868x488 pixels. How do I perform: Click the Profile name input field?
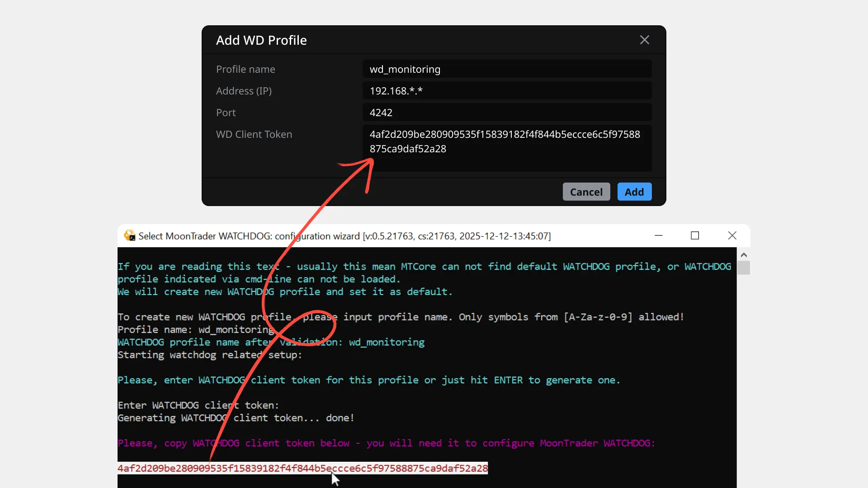[506, 69]
